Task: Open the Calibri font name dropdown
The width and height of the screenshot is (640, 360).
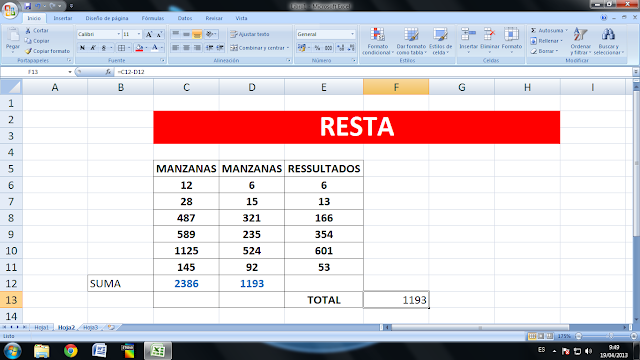Action: (x=119, y=34)
